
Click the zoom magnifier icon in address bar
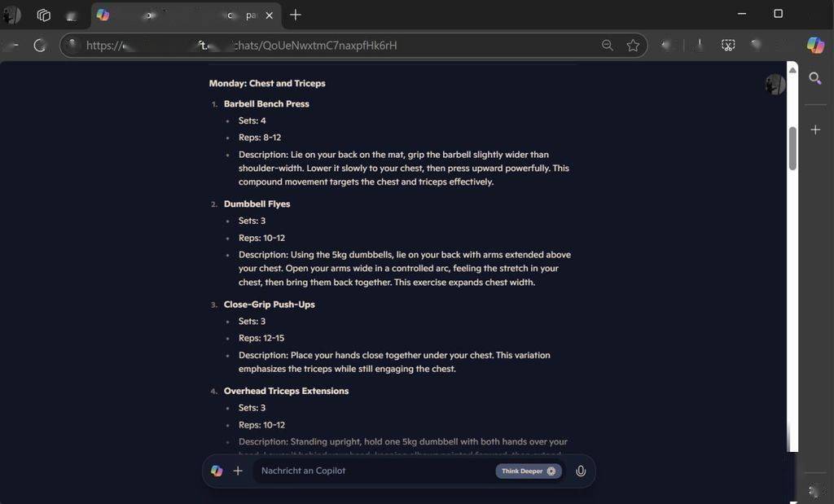pyautogui.click(x=607, y=46)
